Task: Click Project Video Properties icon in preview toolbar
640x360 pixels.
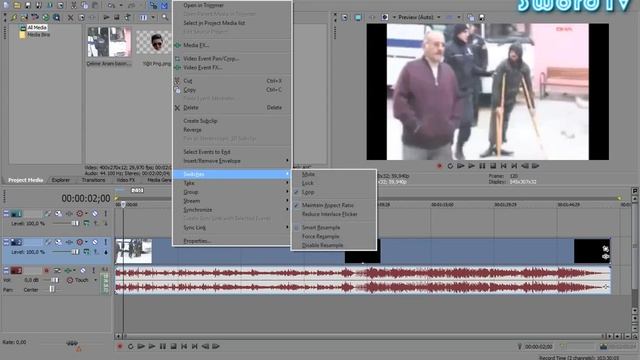Action: pos(345,18)
